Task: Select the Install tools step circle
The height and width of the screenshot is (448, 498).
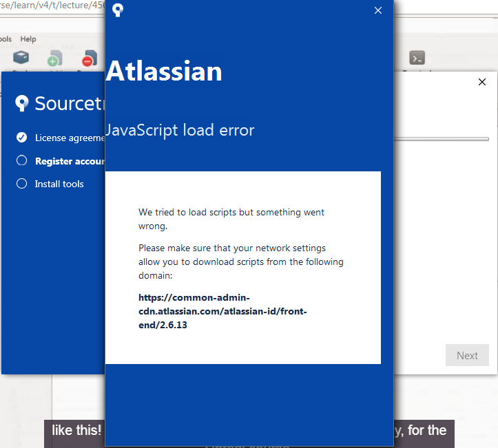Action: (21, 183)
